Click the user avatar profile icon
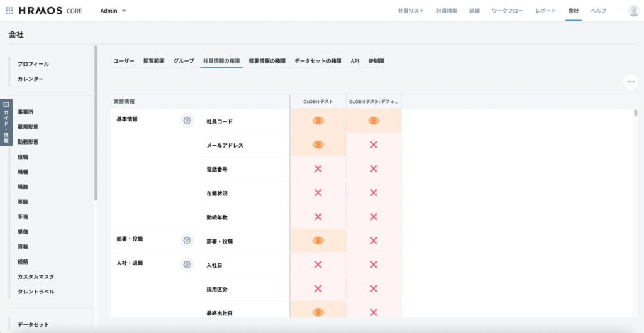The image size is (644, 333). tap(633, 11)
